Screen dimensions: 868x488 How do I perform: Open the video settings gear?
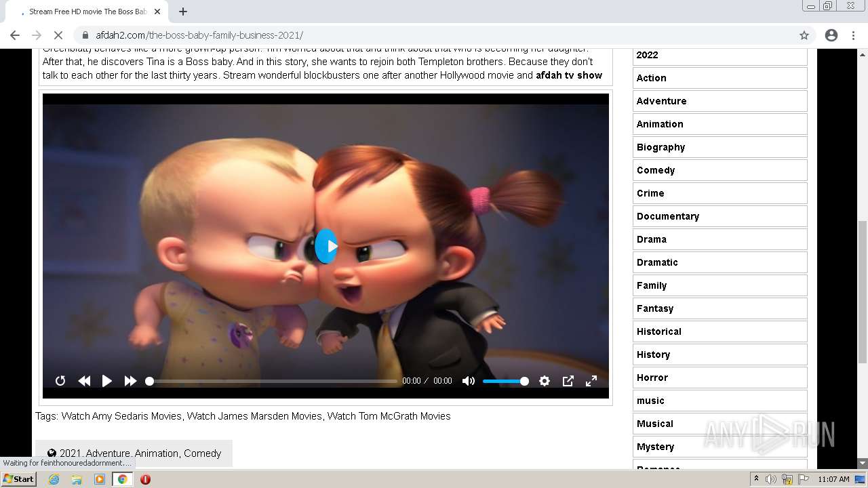pos(545,381)
